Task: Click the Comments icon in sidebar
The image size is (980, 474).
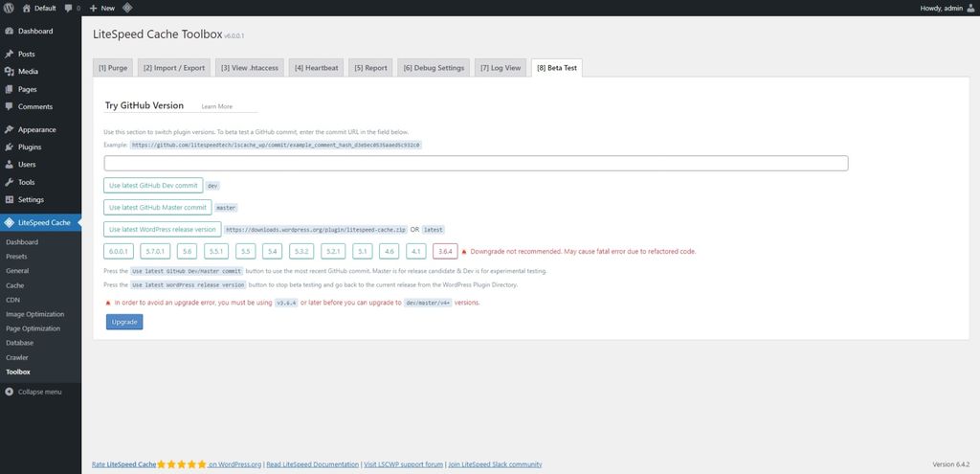Action: pyautogui.click(x=9, y=107)
